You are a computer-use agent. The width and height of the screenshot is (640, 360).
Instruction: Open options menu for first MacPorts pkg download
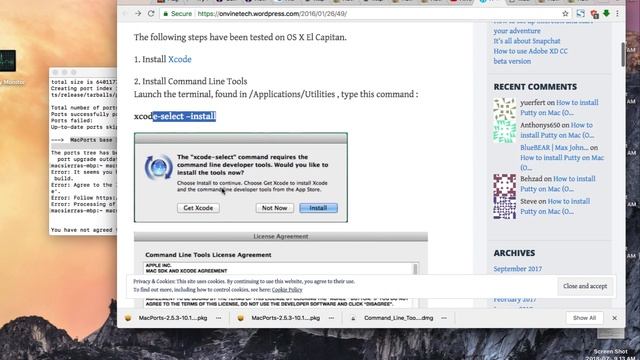[x=219, y=318]
